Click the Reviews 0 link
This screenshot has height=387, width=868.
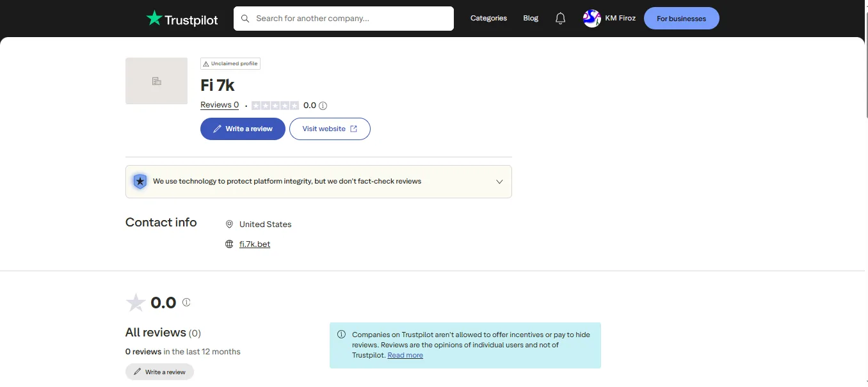[220, 105]
